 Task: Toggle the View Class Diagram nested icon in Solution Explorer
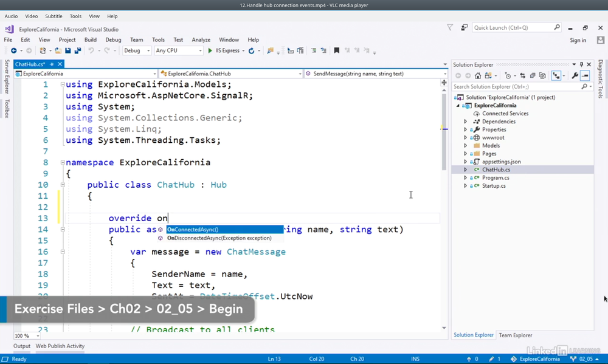coord(556,75)
